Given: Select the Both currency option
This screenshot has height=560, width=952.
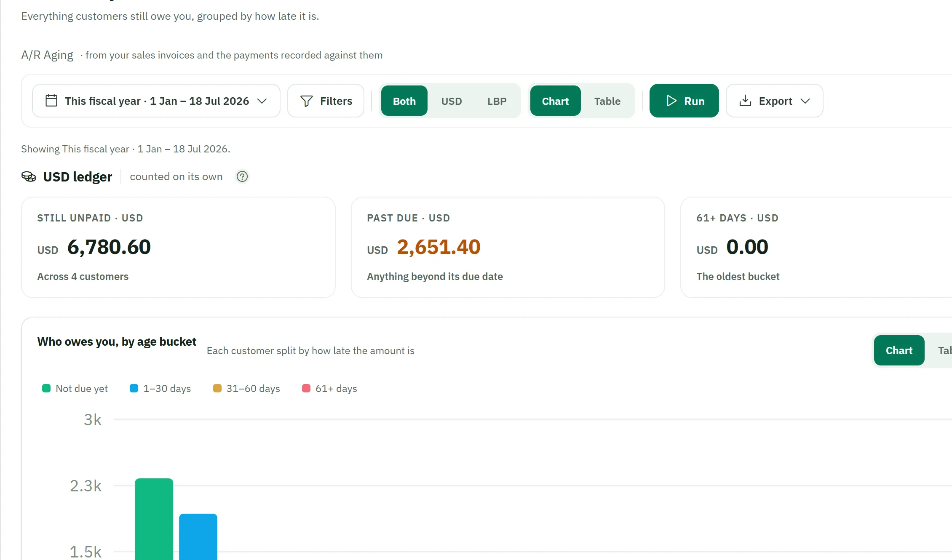Looking at the screenshot, I should point(404,101).
